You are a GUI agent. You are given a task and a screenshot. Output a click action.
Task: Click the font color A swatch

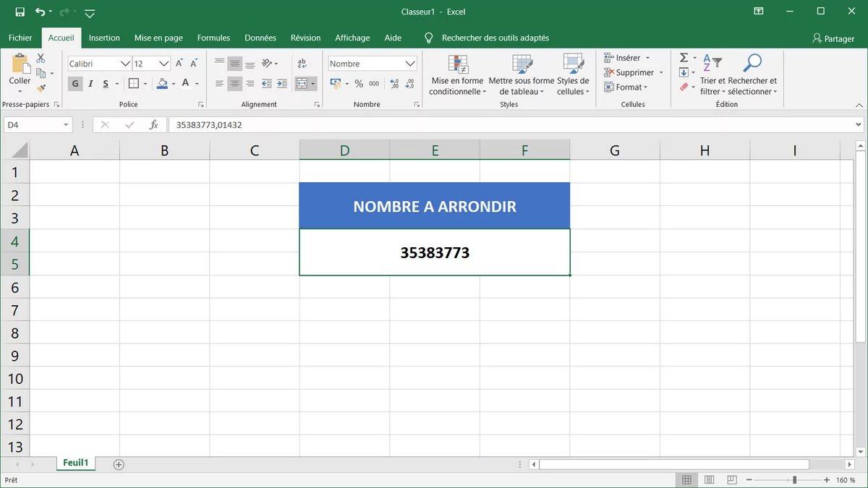[186, 84]
